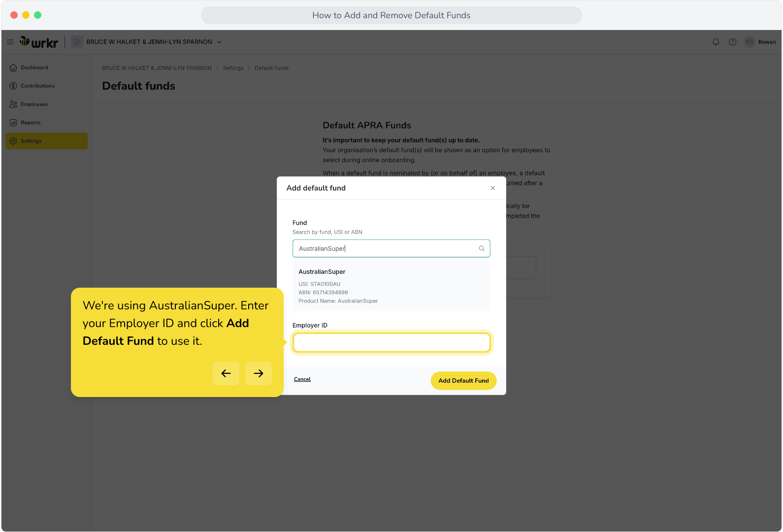Expand the organisation selector chevron
Screen dimensions: 783x532
pyautogui.click(x=219, y=42)
